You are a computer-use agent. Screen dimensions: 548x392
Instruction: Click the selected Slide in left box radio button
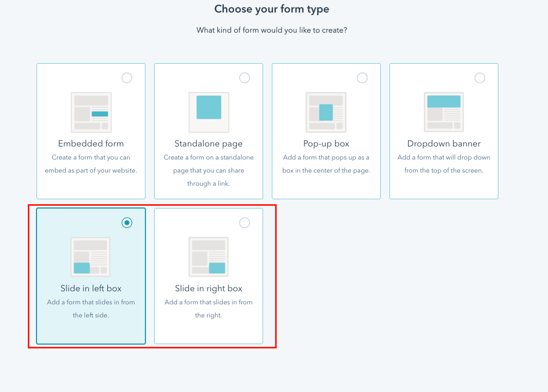tap(127, 223)
